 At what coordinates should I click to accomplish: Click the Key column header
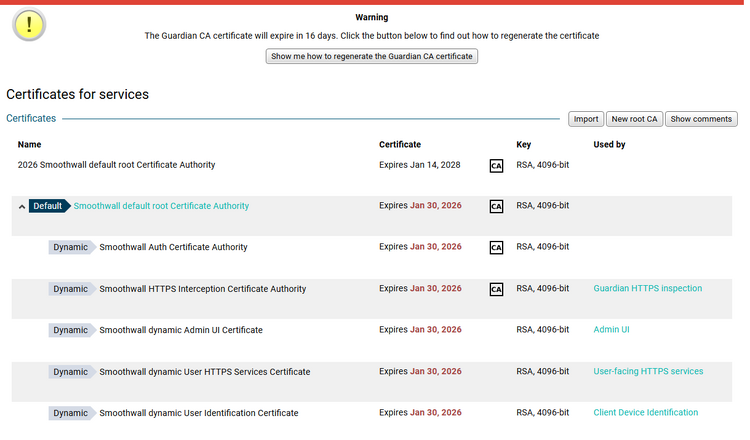524,144
